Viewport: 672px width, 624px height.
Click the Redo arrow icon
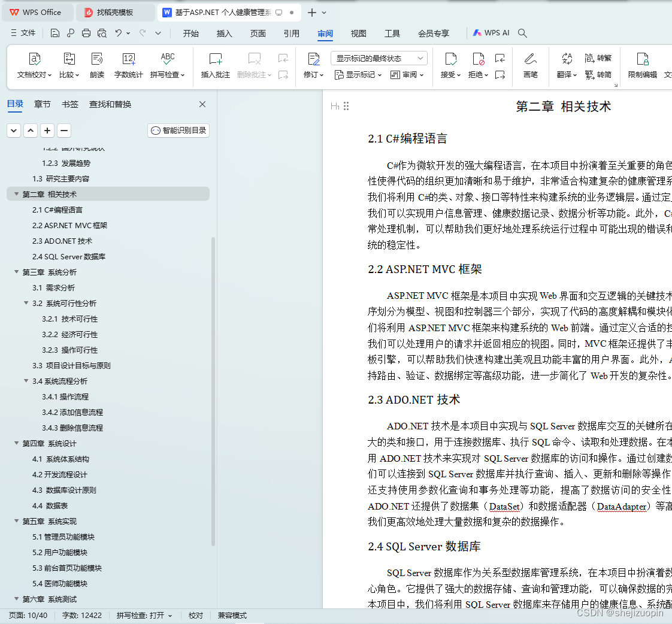[143, 32]
